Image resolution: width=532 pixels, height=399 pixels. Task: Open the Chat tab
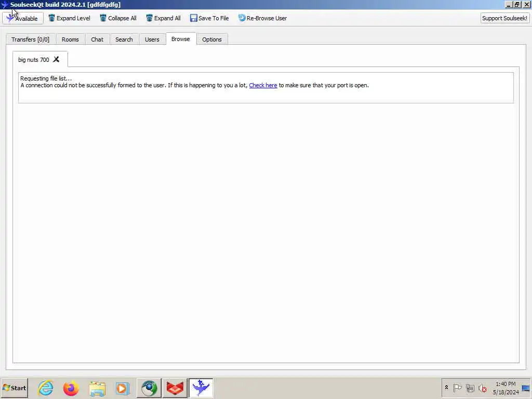(x=97, y=39)
